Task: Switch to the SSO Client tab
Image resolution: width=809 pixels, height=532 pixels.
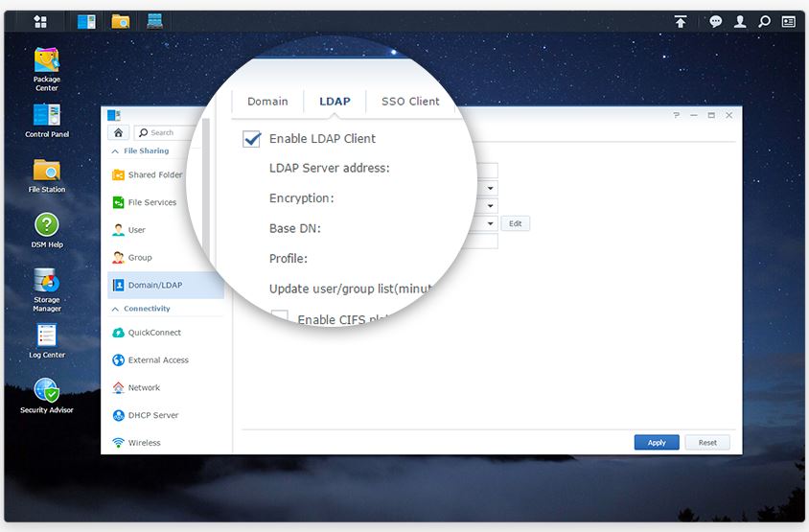Action: coord(410,102)
